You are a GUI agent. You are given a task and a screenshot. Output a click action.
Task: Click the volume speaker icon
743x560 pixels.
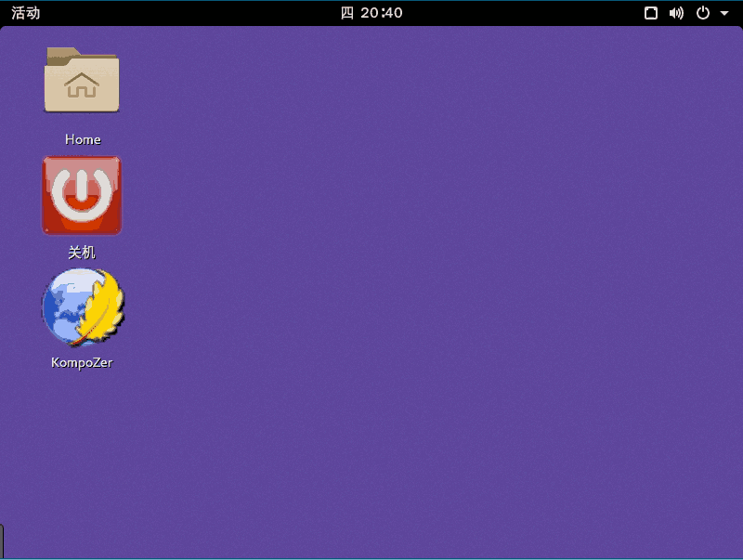click(x=676, y=13)
